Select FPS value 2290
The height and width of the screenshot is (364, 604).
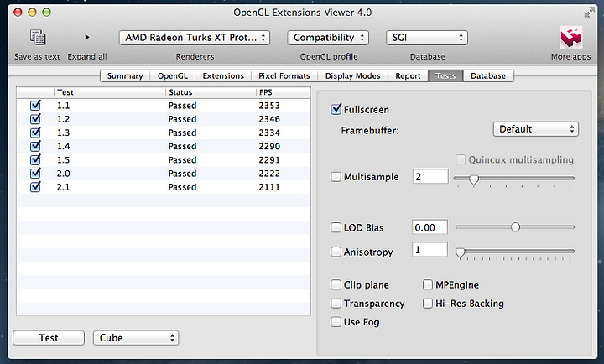click(269, 147)
